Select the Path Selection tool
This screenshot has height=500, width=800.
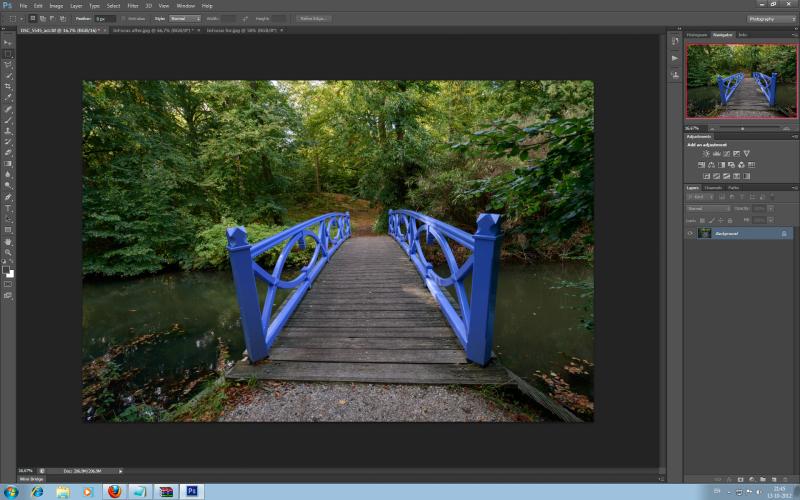(x=8, y=219)
